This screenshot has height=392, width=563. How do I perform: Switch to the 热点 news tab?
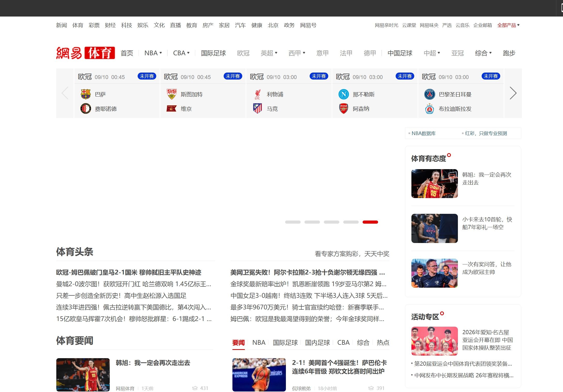click(383, 343)
